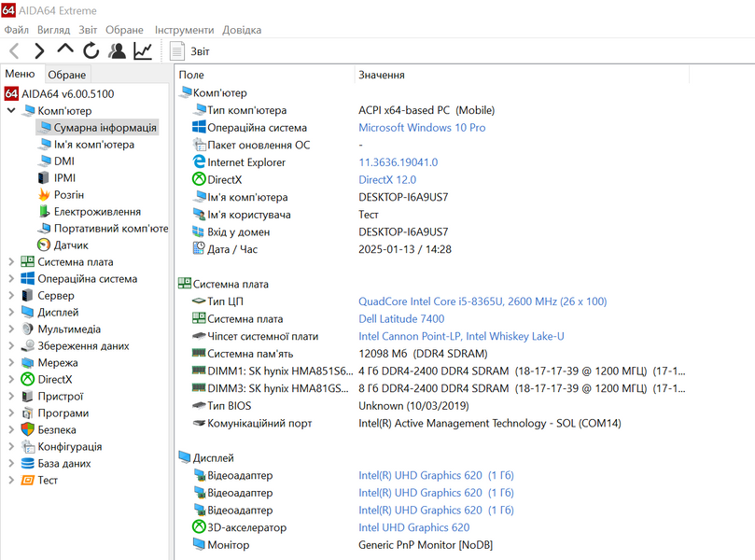
Task: Collapse the Комп'ютер tree node
Action: [x=11, y=110]
